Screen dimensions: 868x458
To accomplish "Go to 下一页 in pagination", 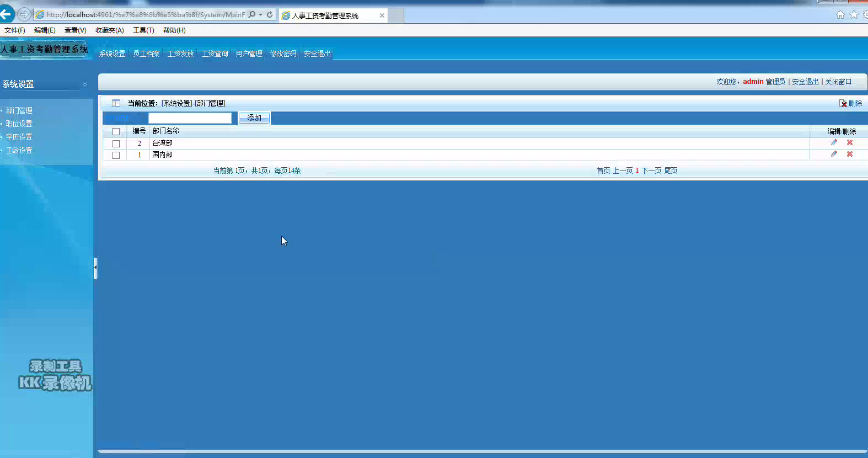I will click(651, 171).
